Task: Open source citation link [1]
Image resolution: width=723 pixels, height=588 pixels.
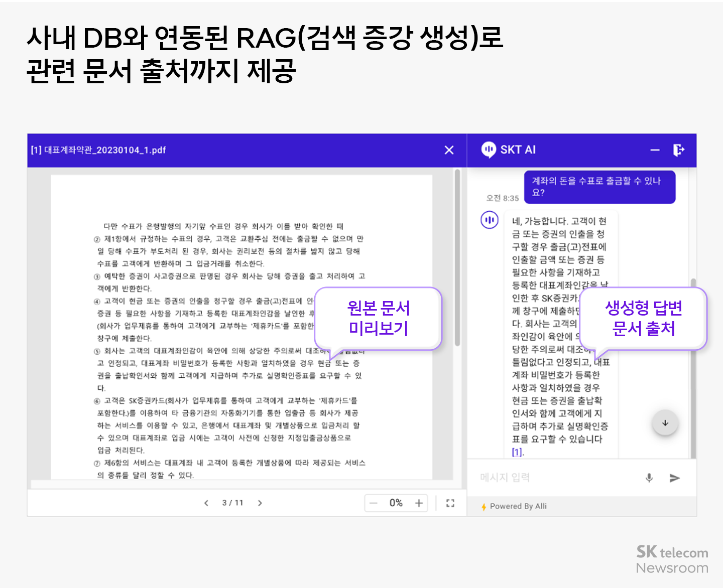Action: (517, 453)
